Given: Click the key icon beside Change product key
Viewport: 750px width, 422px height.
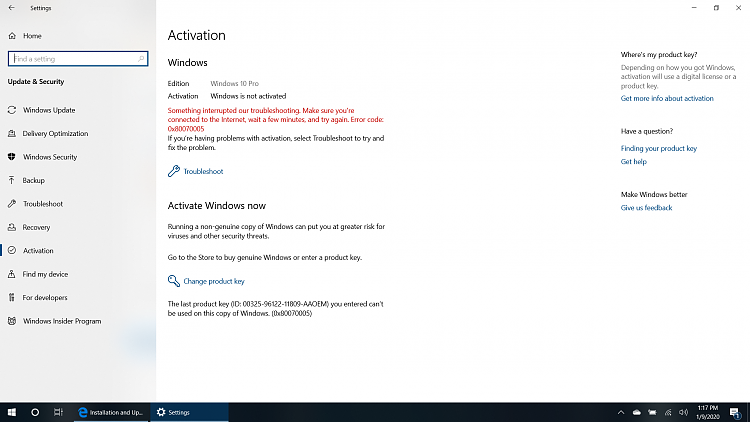Looking at the screenshot, I should point(174,281).
